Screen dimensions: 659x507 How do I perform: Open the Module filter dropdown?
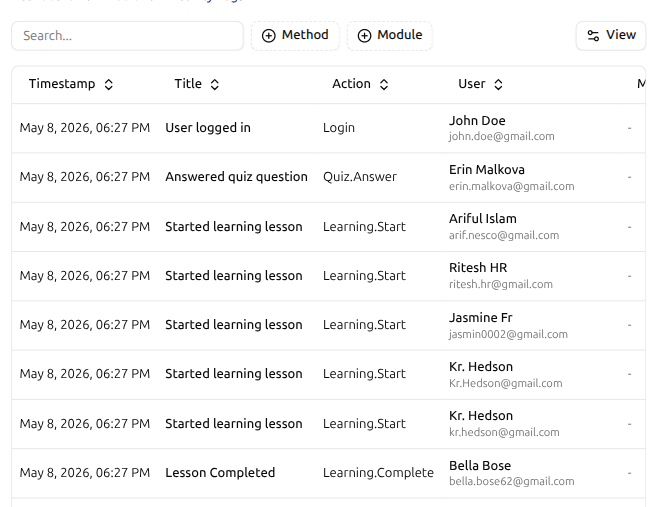tap(390, 36)
